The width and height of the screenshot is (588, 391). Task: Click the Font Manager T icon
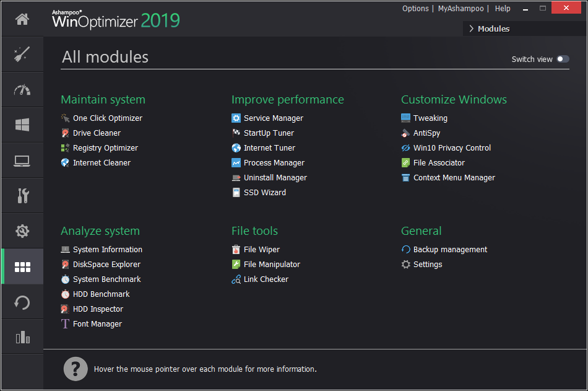pos(65,323)
